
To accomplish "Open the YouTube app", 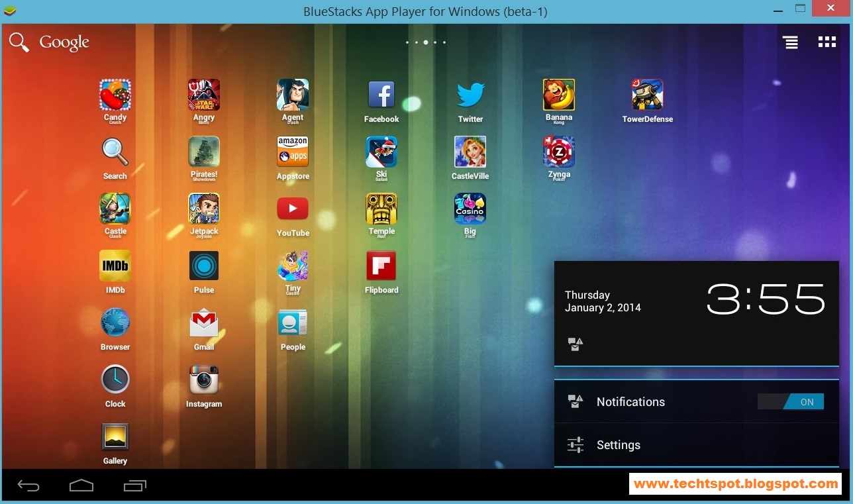I will 293,209.
